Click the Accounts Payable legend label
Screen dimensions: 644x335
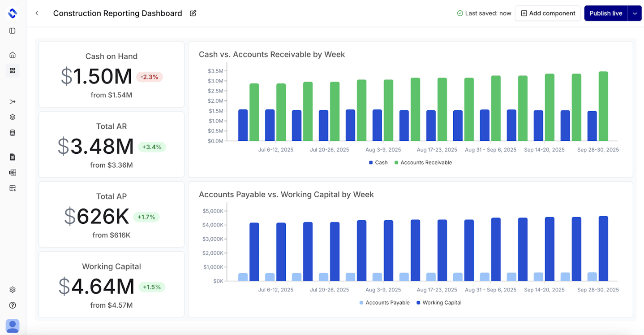388,303
